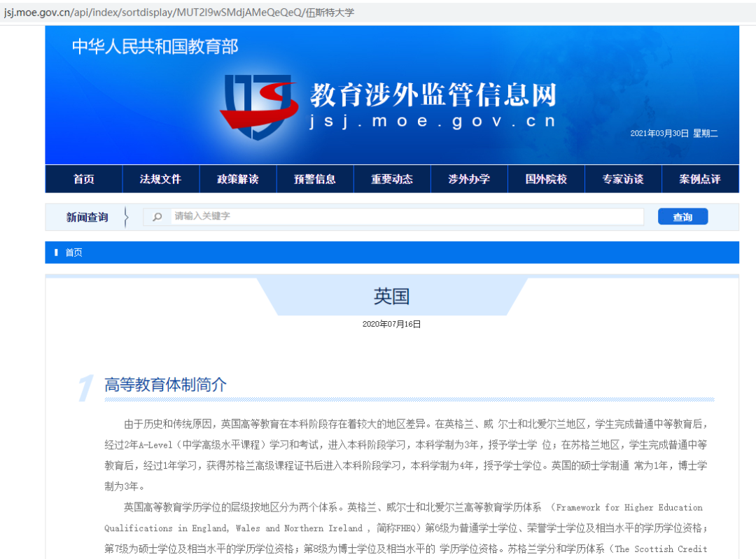The width and height of the screenshot is (756, 559).
Task: Open the 重要动态 menu item
Action: (x=392, y=179)
